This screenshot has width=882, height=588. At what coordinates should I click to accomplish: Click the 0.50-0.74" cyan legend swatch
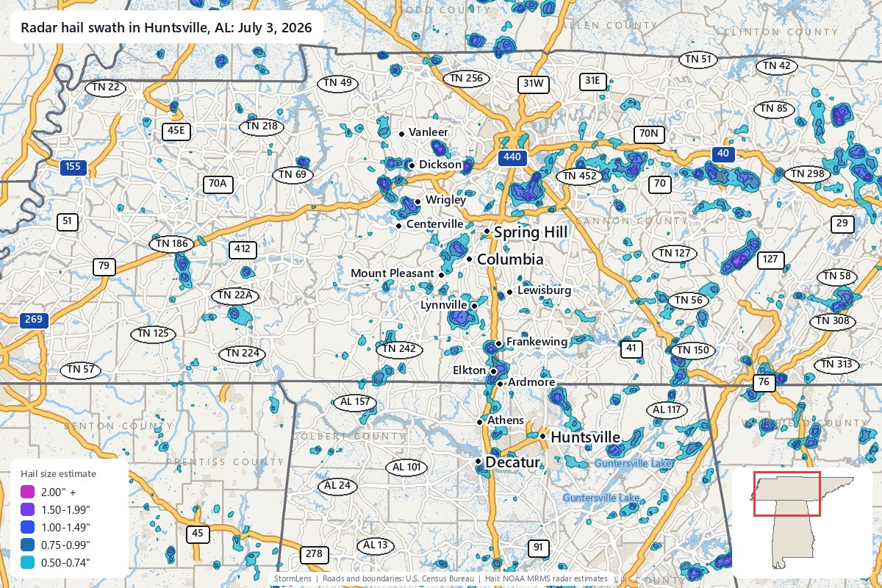(x=26, y=563)
